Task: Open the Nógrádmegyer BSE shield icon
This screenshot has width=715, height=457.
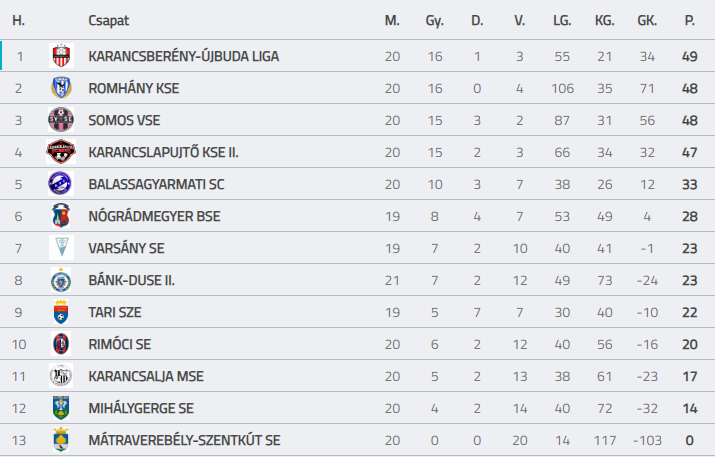Action: coord(61,216)
